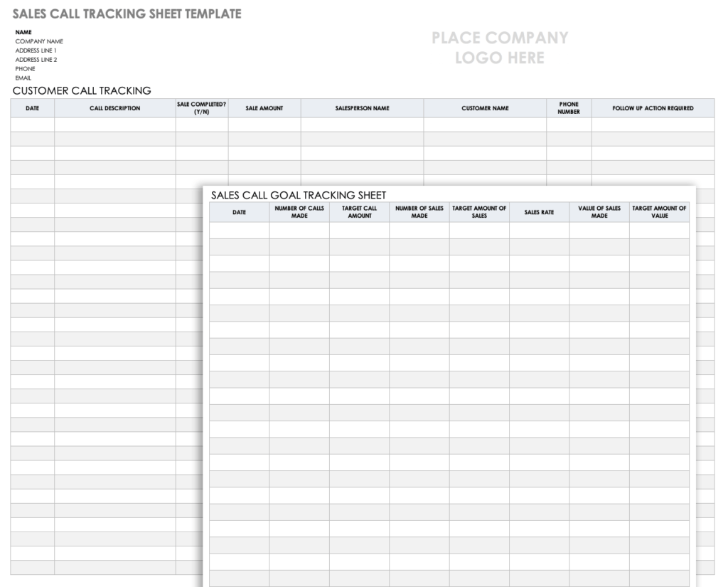Select the CUSTOMER CALL TRACKING heading
The height and width of the screenshot is (587, 728).
80,90
